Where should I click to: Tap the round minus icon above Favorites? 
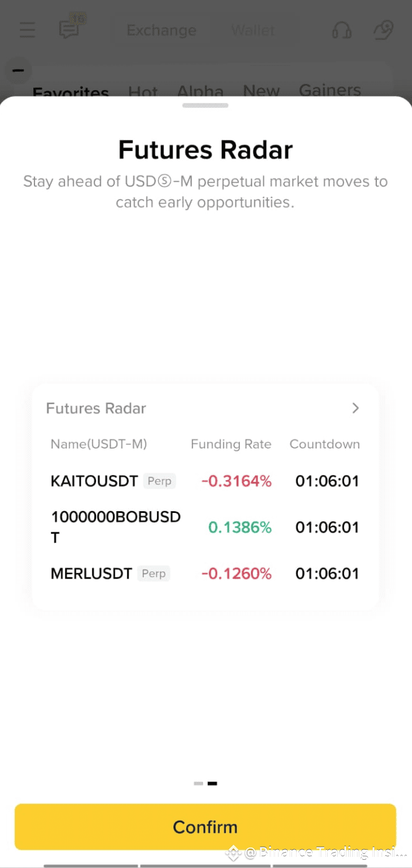(18, 71)
